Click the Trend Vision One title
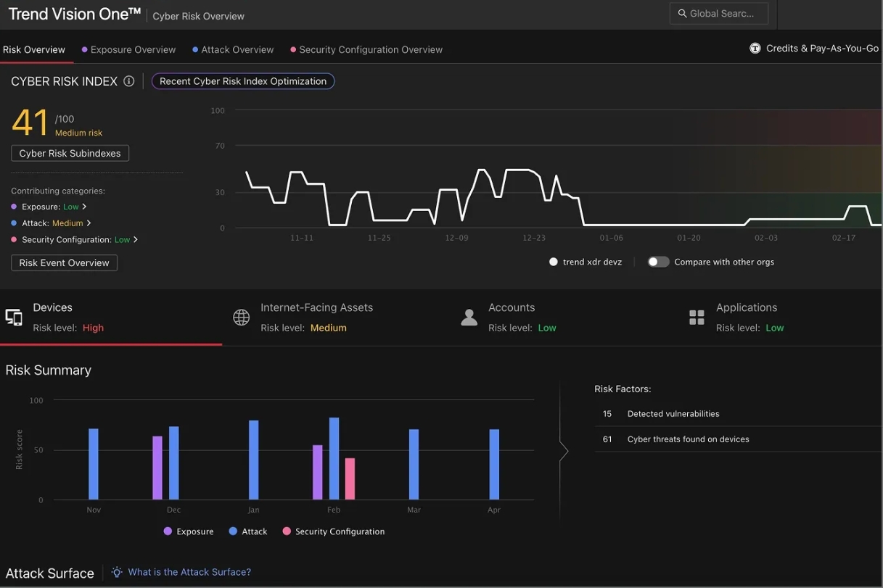The width and height of the screenshot is (883, 588). (75, 14)
